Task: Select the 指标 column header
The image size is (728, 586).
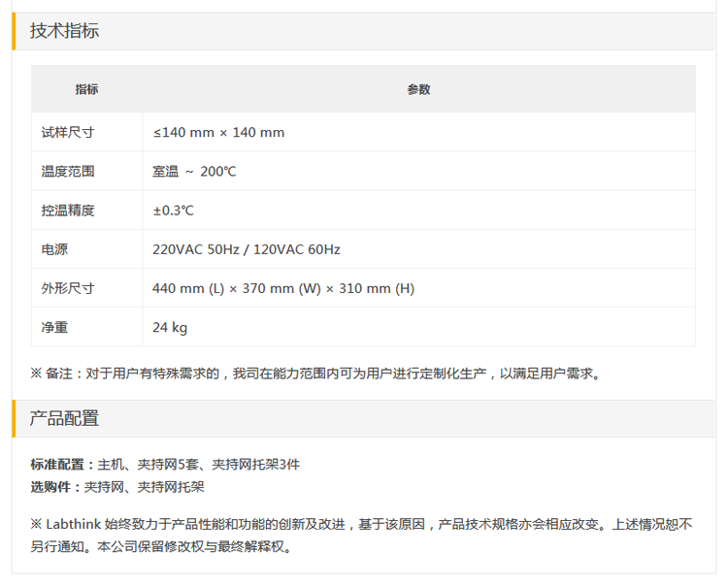Action: point(86,89)
